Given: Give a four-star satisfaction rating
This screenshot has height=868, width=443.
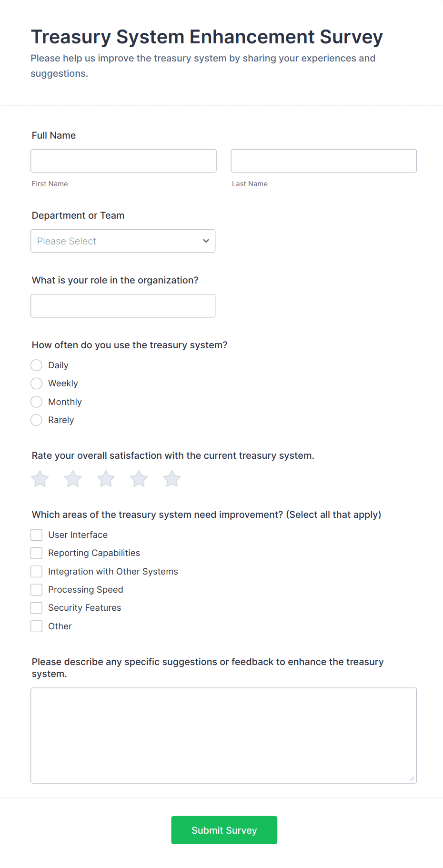Looking at the screenshot, I should pos(139,479).
